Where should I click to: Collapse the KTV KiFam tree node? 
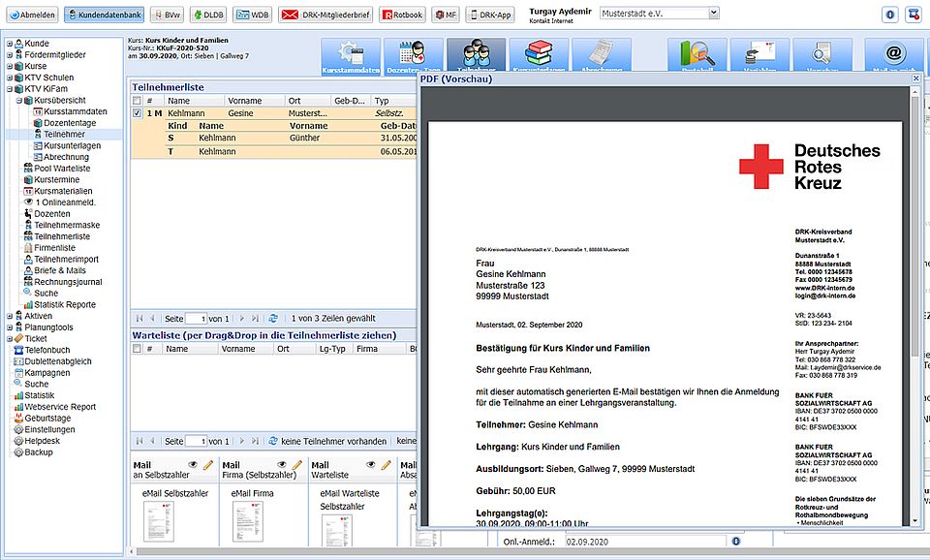coord(10,88)
